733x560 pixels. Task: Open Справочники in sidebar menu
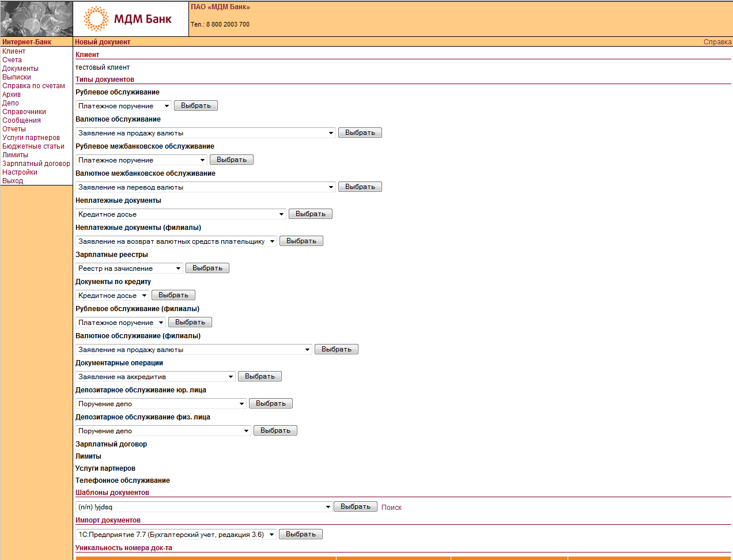tap(24, 112)
